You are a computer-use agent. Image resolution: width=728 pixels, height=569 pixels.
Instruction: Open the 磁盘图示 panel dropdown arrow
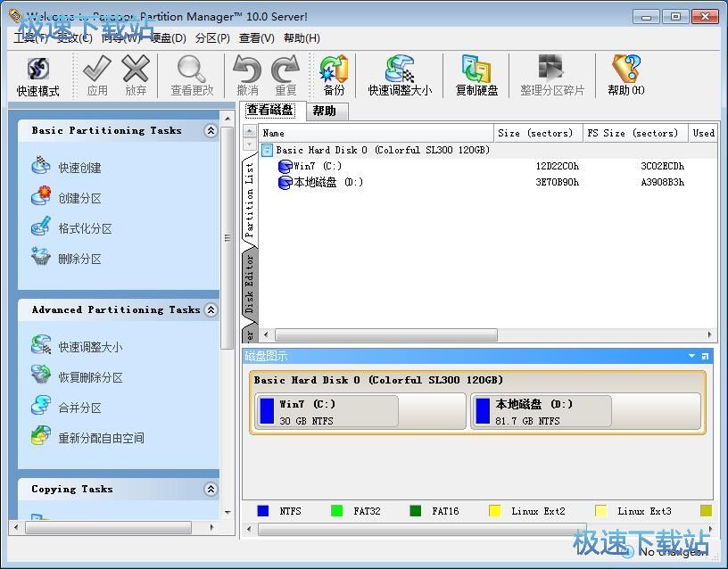point(691,356)
